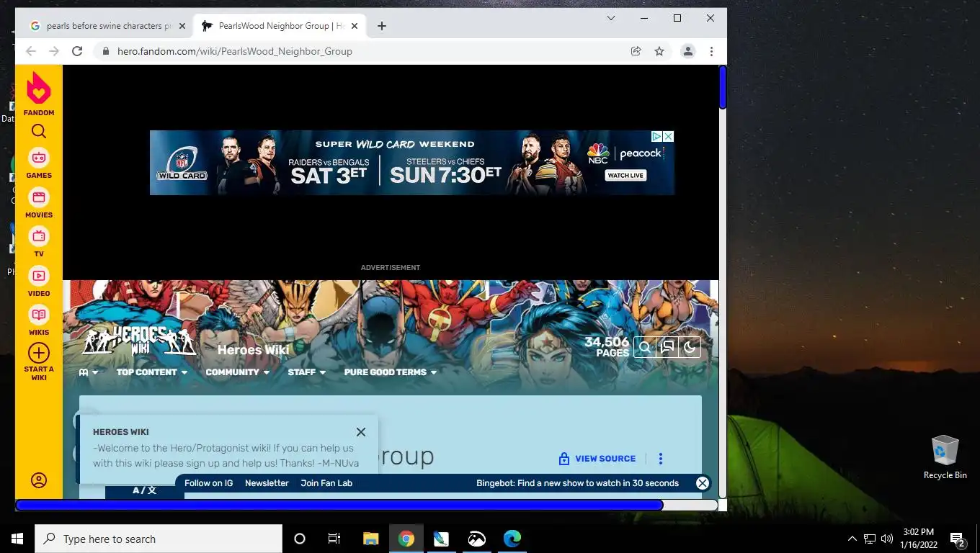Click Join Fan Lab link
The image size is (980, 553).
coord(326,483)
